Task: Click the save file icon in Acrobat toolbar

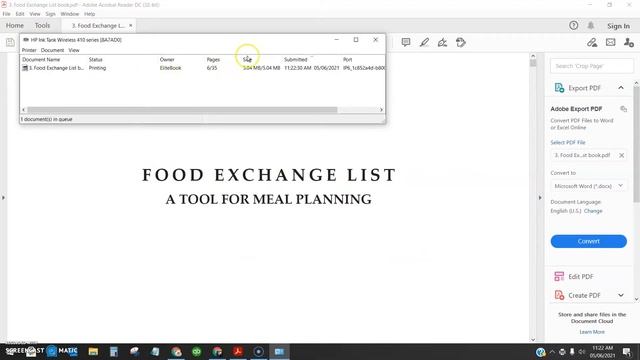Action: tap(10, 42)
